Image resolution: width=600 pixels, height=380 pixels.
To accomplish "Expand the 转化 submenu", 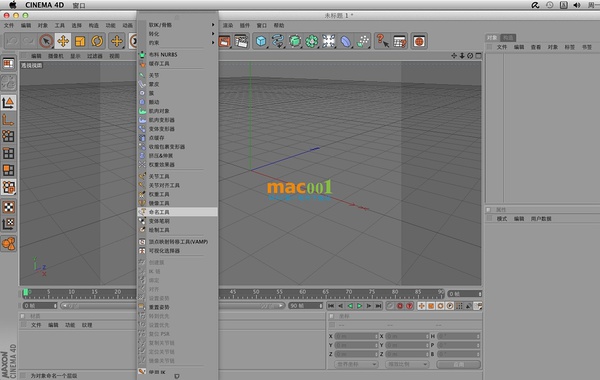I will [x=178, y=34].
